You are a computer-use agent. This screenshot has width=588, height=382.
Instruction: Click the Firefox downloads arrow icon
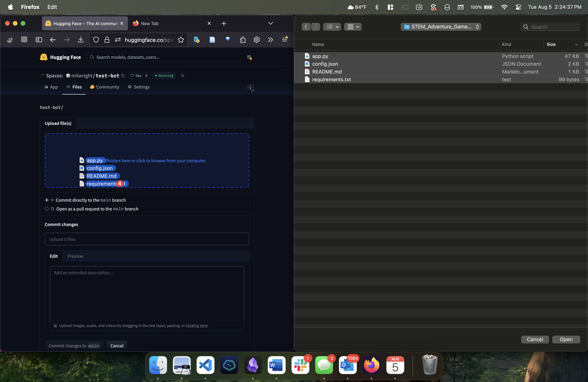80,40
